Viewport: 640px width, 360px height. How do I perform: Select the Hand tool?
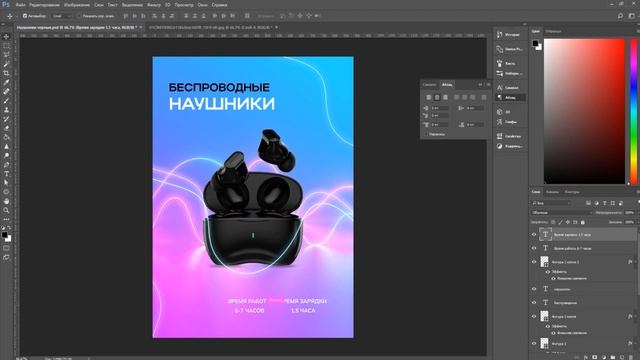6,201
